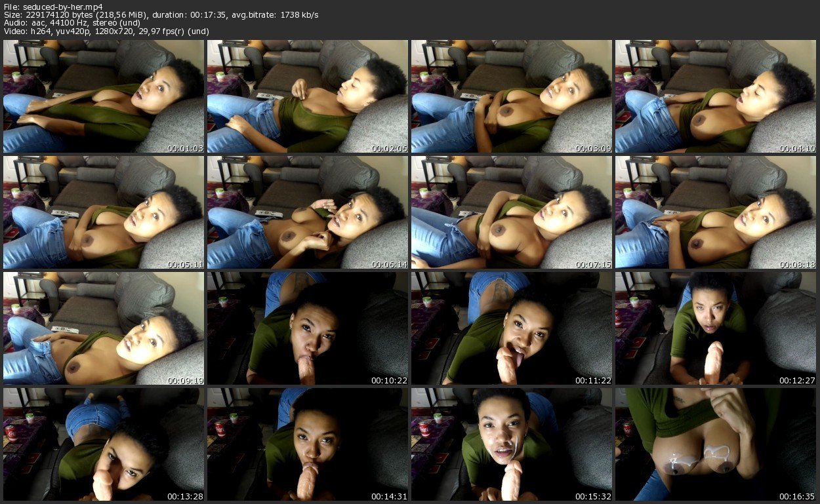The image size is (820, 504).
Task: Click the 00:11:22 timestamp label
Action: (x=594, y=380)
